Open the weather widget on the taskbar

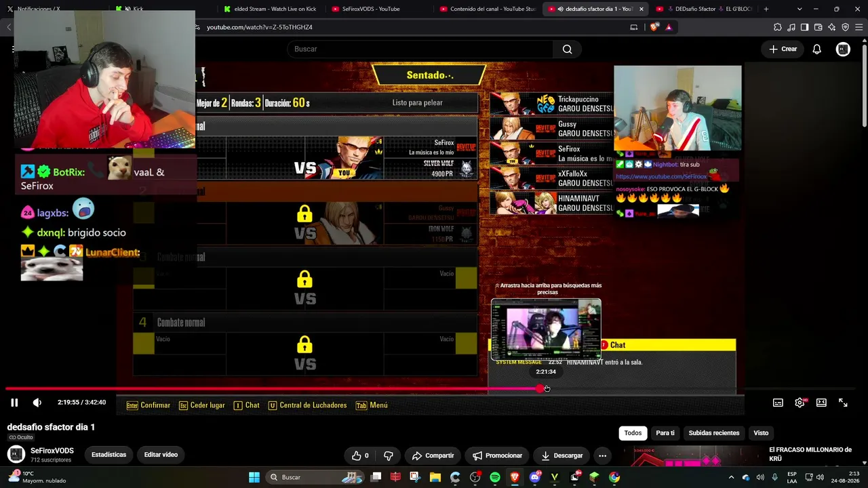(37, 477)
